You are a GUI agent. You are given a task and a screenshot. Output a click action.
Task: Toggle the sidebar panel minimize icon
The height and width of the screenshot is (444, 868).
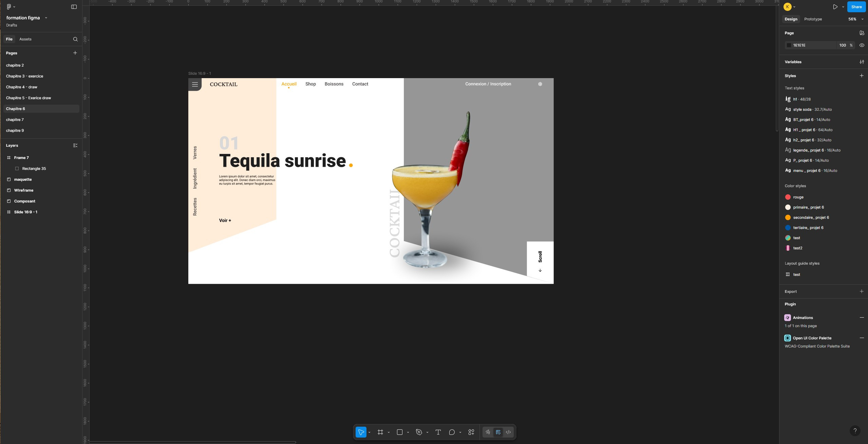click(74, 7)
